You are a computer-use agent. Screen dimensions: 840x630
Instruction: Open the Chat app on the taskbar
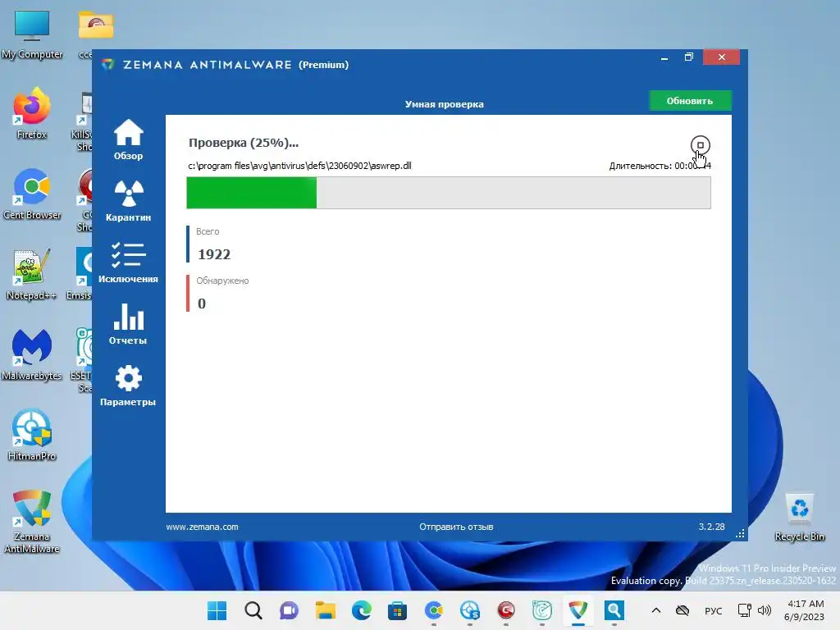[290, 610]
